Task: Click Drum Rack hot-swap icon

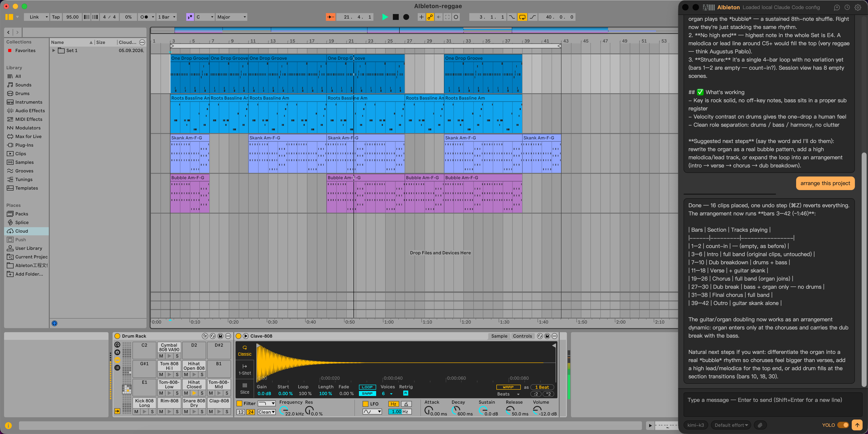Action: [x=213, y=336]
